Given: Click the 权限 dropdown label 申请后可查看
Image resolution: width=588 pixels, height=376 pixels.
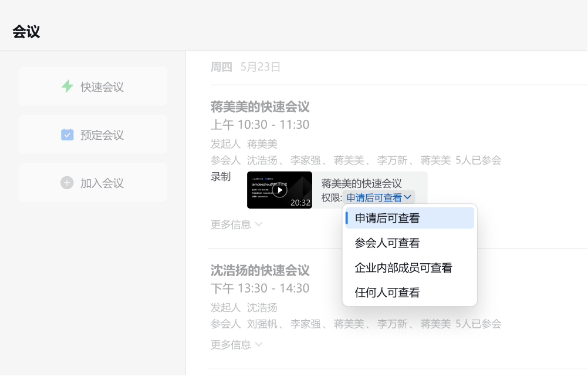Looking at the screenshot, I should click(x=374, y=198).
